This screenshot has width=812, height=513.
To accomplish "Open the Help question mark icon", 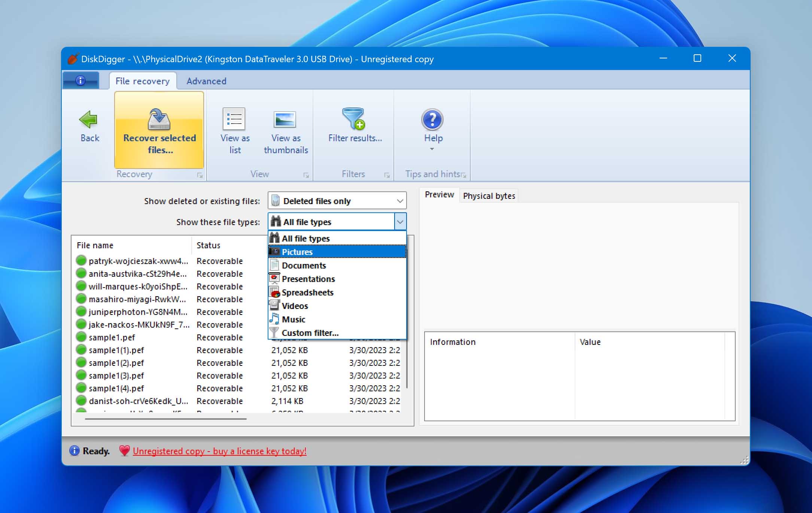I will tap(432, 119).
